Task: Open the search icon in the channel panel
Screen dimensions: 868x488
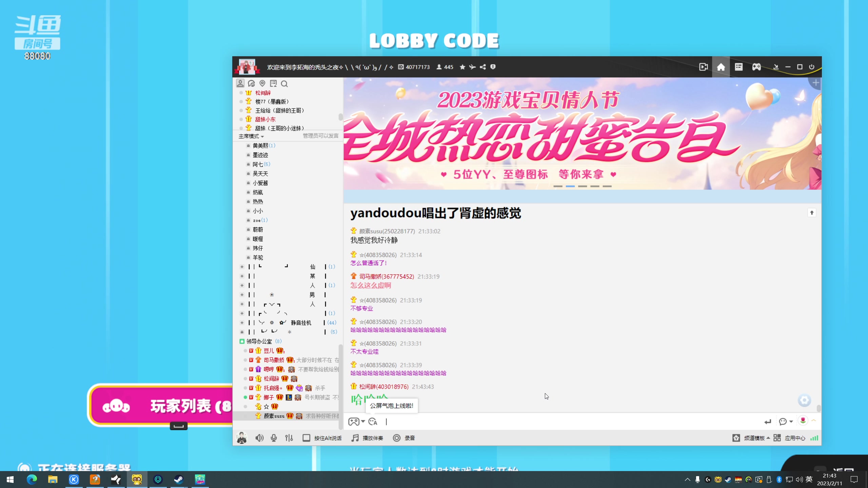Action: (x=284, y=83)
